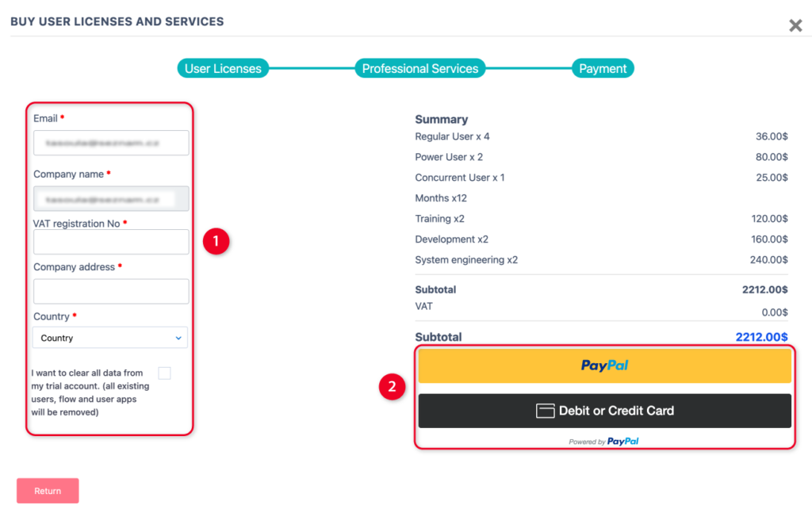Click the Company address field
The image size is (812, 509).
(111, 291)
